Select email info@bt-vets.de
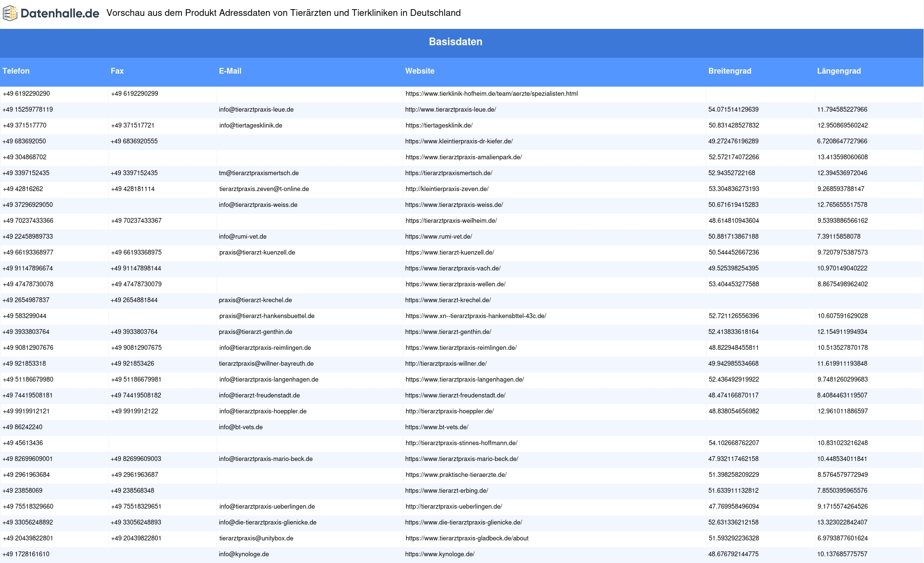Image resolution: width=924 pixels, height=563 pixels. 241,427
